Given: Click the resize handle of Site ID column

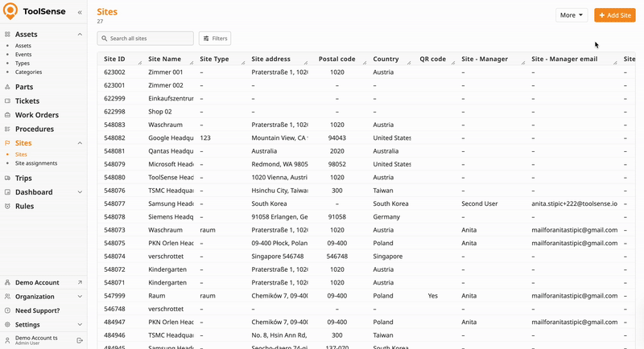Looking at the screenshot, I should pos(140,63).
